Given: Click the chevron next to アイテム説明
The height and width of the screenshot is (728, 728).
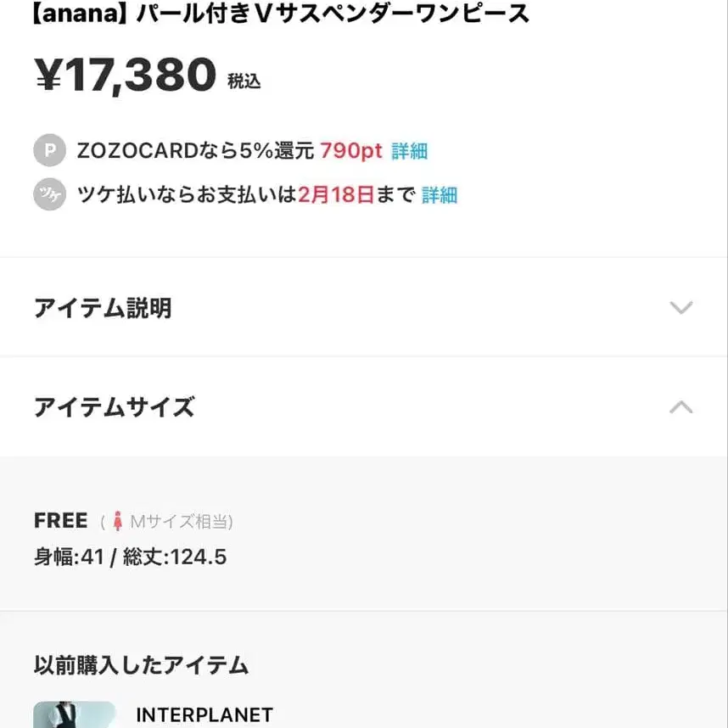Looking at the screenshot, I should (x=681, y=308).
